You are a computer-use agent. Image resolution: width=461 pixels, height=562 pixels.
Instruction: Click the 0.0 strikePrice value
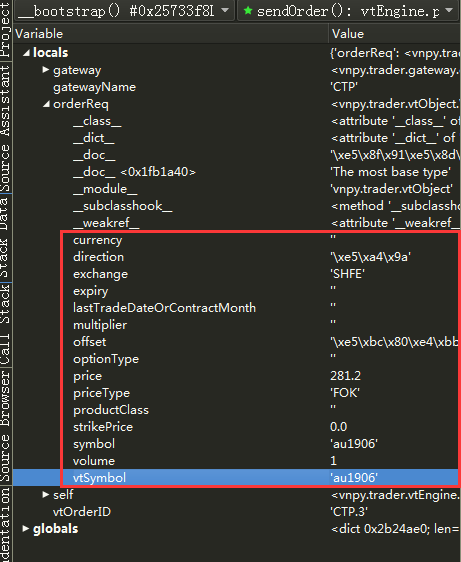click(x=338, y=427)
